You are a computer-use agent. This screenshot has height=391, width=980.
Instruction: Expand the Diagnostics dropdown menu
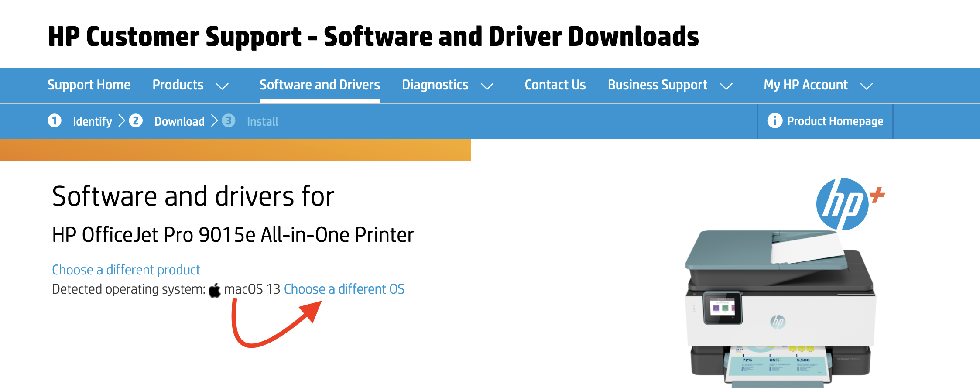448,85
